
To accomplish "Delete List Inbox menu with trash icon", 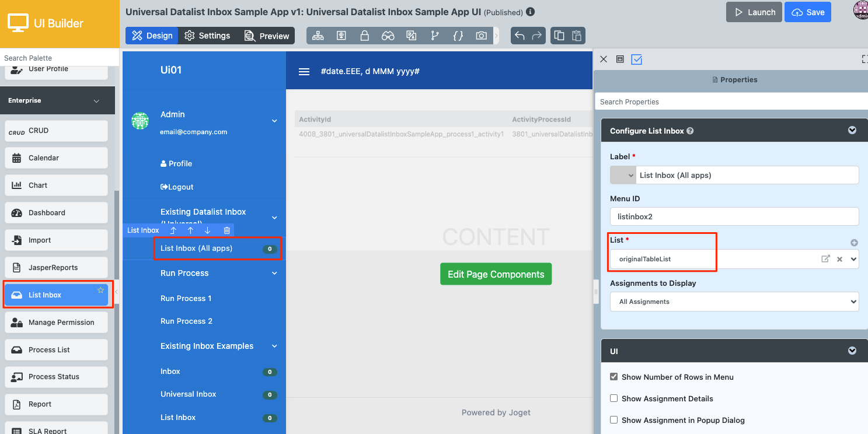I will pyautogui.click(x=227, y=230).
